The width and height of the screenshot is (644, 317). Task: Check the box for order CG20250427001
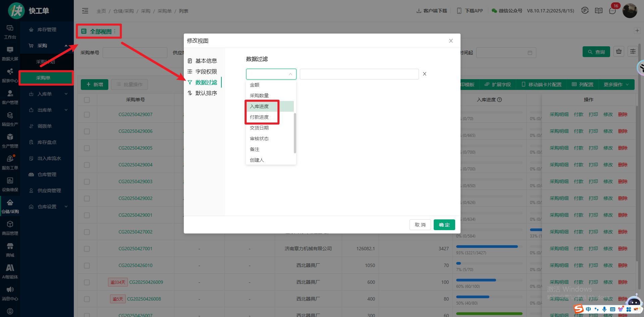click(x=87, y=249)
